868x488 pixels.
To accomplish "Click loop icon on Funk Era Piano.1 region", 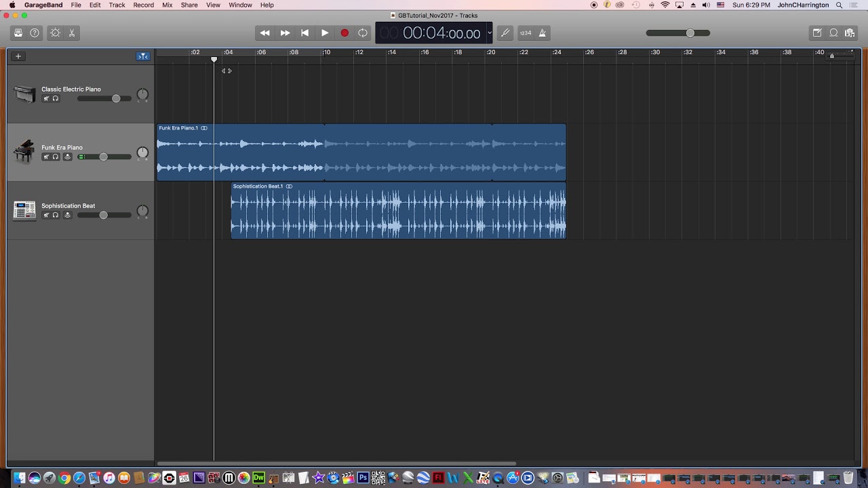I will [x=204, y=128].
